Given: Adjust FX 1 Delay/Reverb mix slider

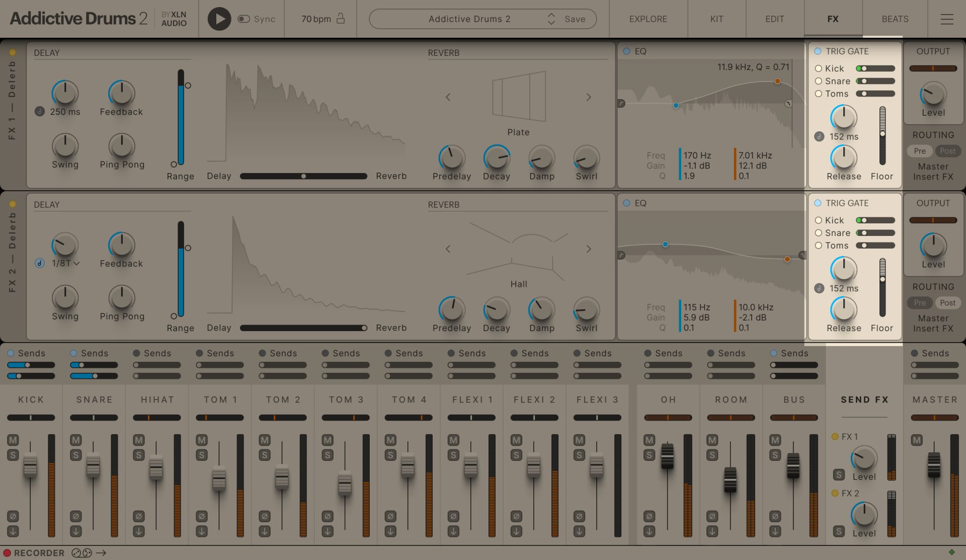Looking at the screenshot, I should 303,176.
